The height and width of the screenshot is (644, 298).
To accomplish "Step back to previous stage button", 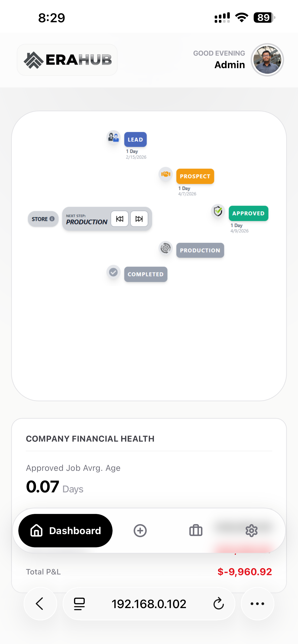I will click(x=120, y=219).
